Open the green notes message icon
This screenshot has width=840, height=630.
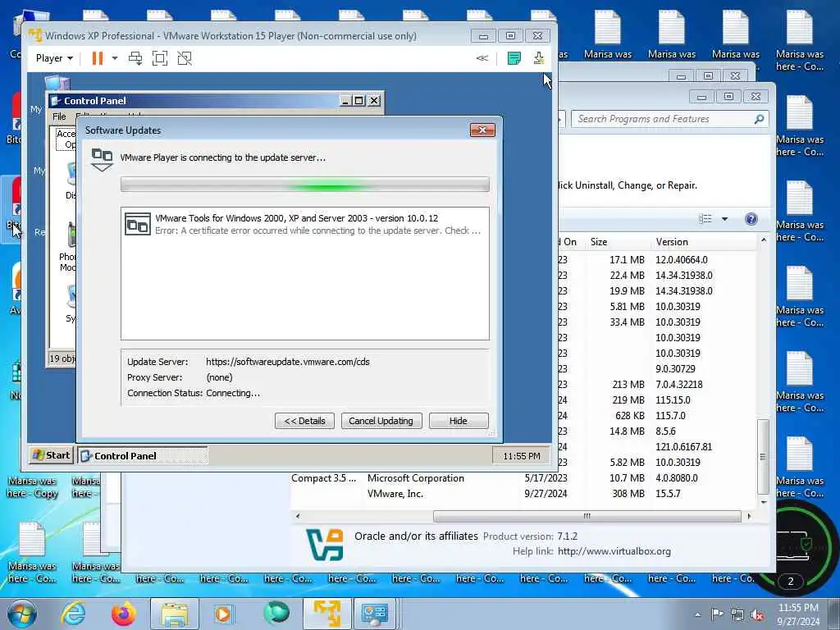tap(514, 58)
